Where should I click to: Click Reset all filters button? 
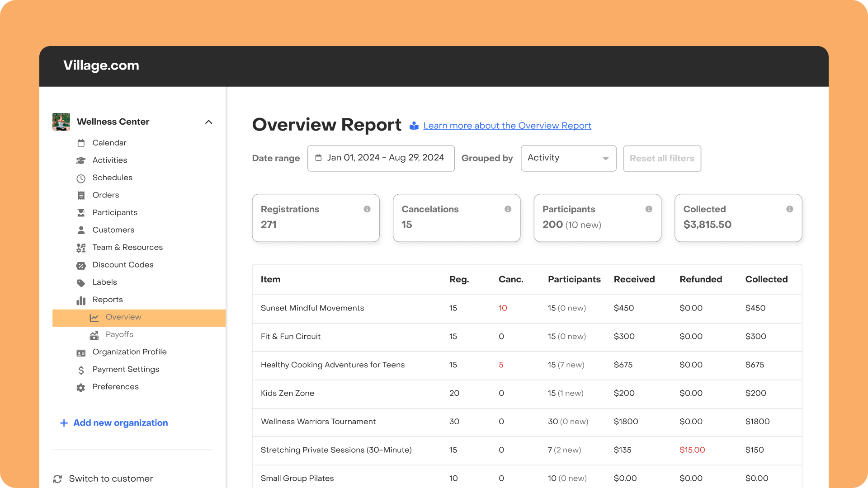tap(662, 159)
